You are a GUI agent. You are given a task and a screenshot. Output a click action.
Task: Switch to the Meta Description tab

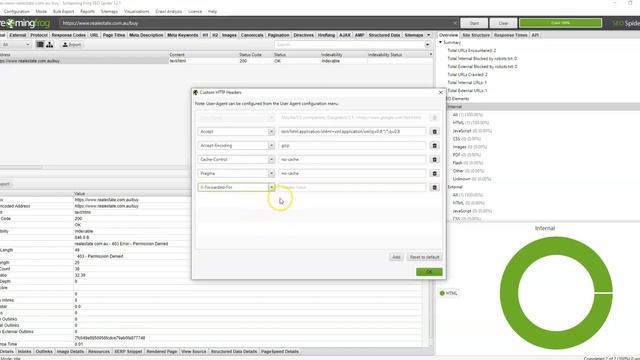click(x=146, y=35)
